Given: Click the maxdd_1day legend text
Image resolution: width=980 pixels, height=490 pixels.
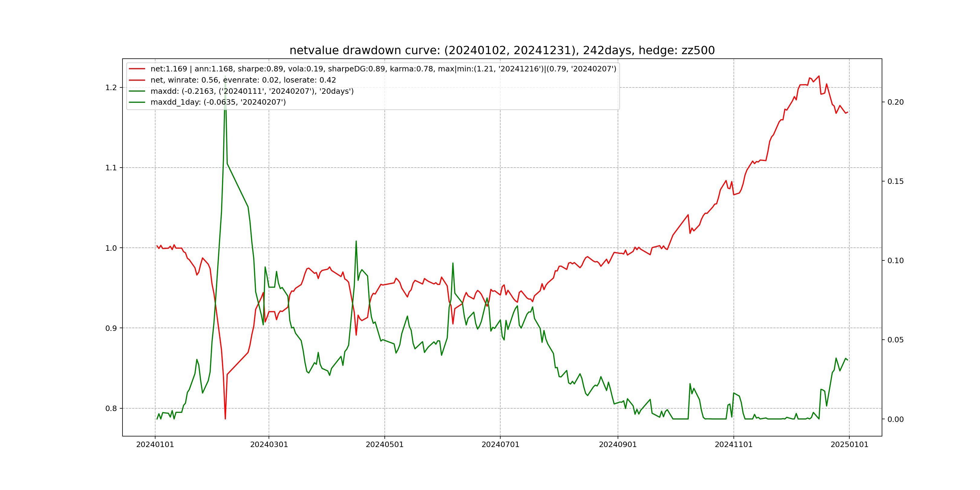Looking at the screenshot, I should pyautogui.click(x=218, y=102).
